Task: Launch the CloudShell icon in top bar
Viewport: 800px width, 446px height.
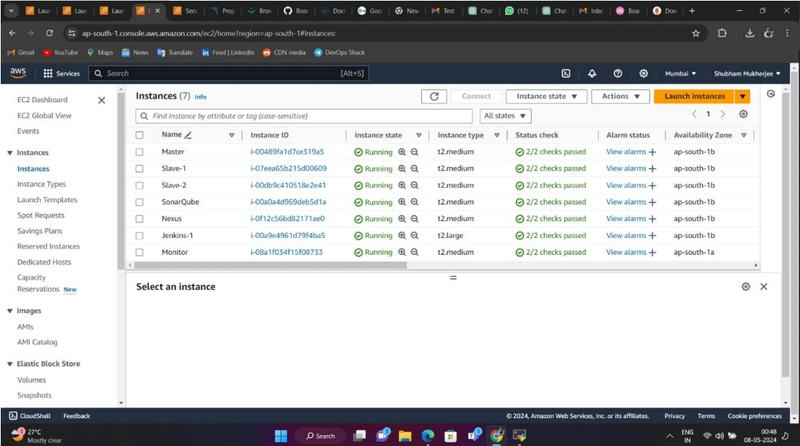Action: [x=566, y=73]
